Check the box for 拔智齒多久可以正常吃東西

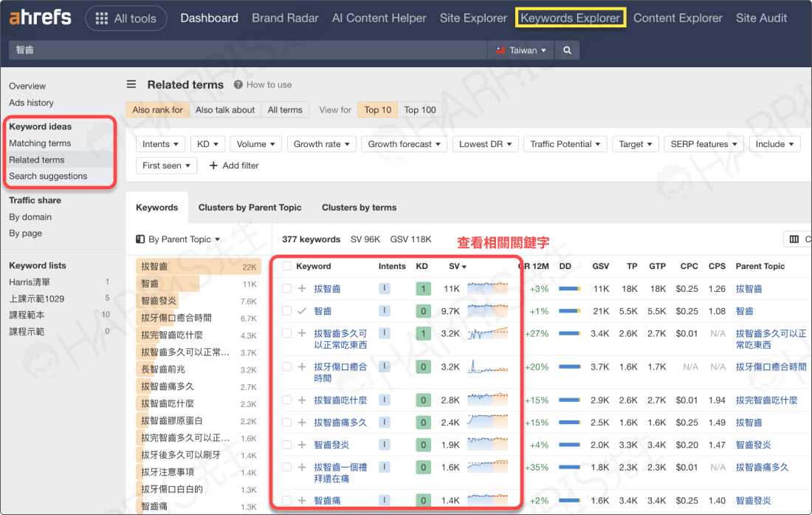click(286, 333)
